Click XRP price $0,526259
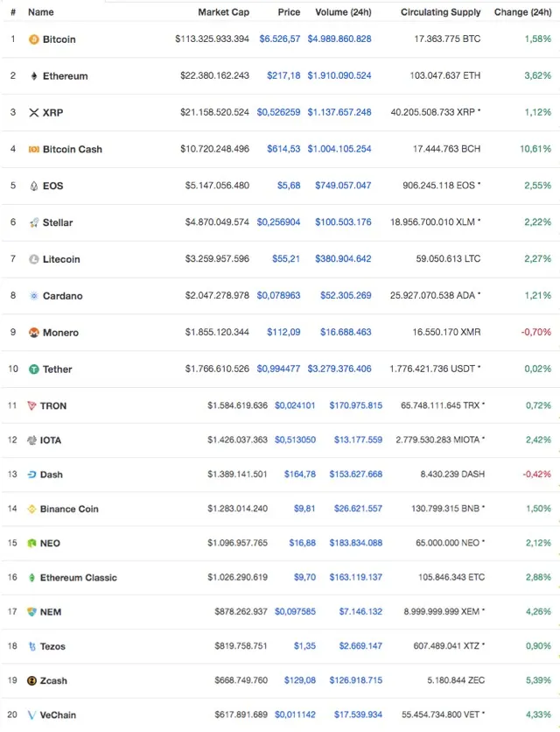 (x=278, y=112)
